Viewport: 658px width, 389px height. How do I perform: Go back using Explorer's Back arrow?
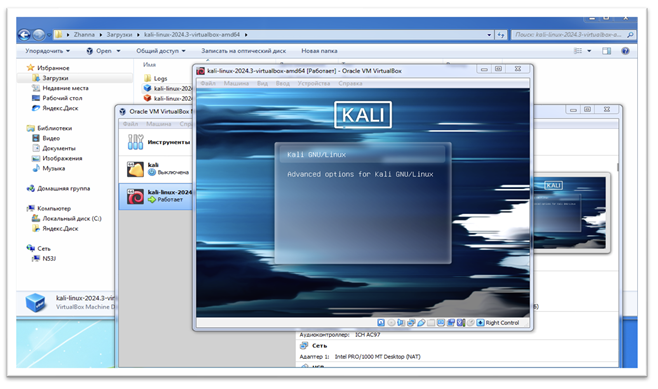click(25, 34)
